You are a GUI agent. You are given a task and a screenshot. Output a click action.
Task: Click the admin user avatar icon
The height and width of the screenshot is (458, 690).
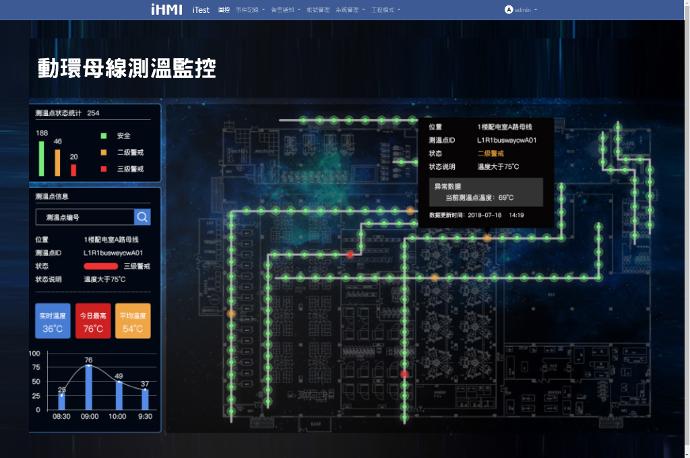pos(509,9)
